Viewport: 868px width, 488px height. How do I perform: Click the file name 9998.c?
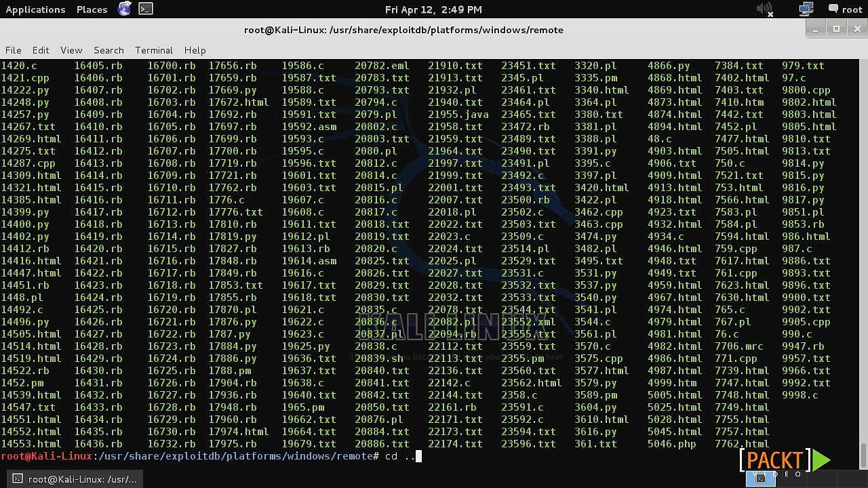pyautogui.click(x=800, y=395)
